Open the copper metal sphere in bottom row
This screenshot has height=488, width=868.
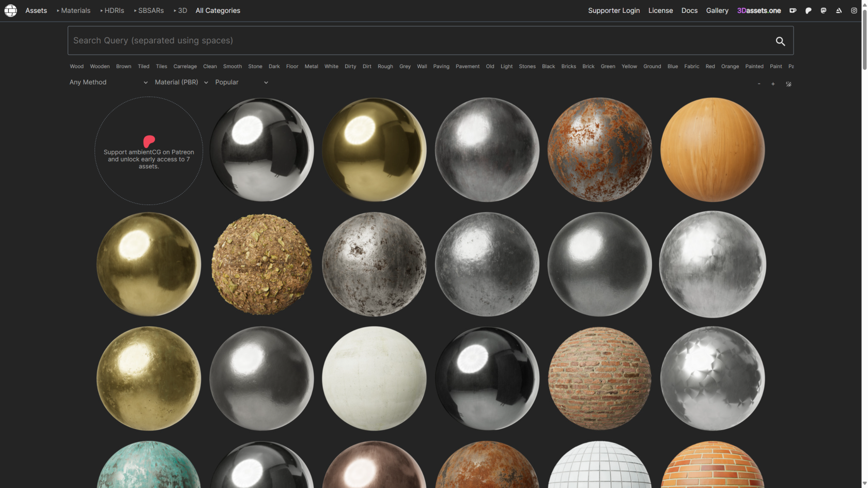[374, 465]
